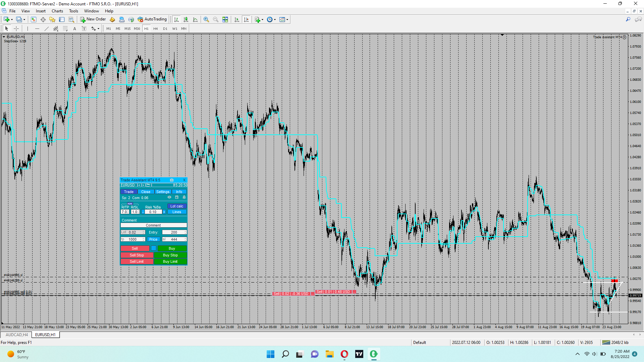Toggle the eye visibility icon in Trade Assistant
The width and height of the screenshot is (644, 362).
tap(169, 197)
